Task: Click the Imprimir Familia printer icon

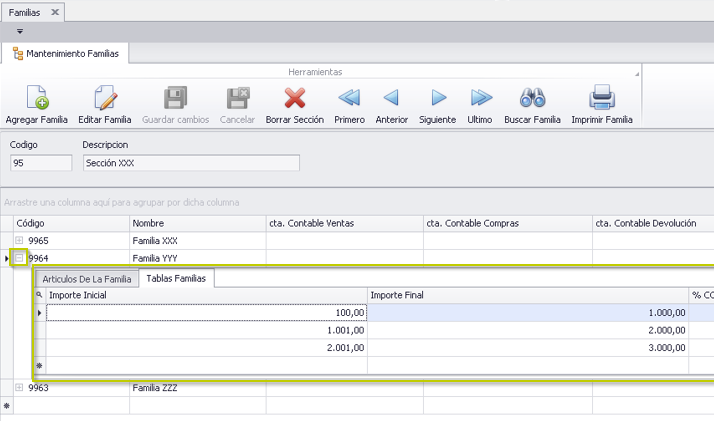Action: point(602,97)
